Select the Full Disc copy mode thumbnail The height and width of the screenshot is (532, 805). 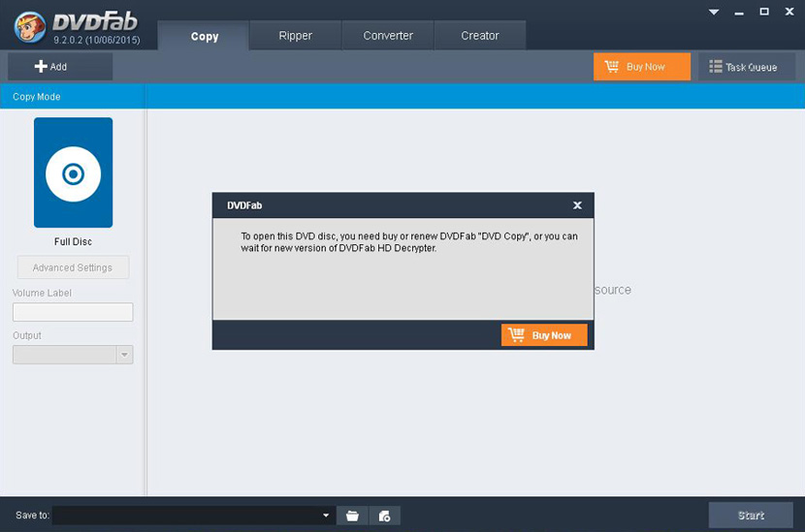[74, 172]
